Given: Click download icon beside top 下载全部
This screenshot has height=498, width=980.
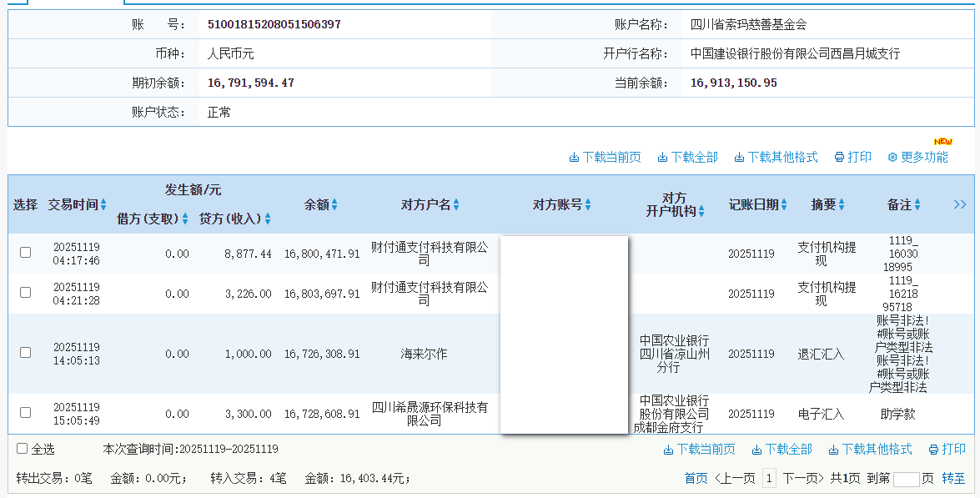Looking at the screenshot, I should pyautogui.click(x=662, y=158).
